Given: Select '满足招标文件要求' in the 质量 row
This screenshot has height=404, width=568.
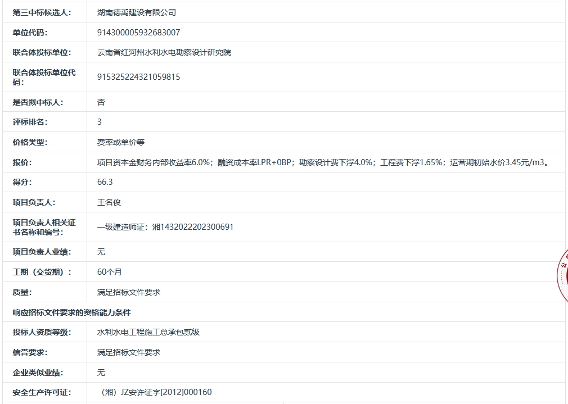Looking at the screenshot, I should [129, 292].
